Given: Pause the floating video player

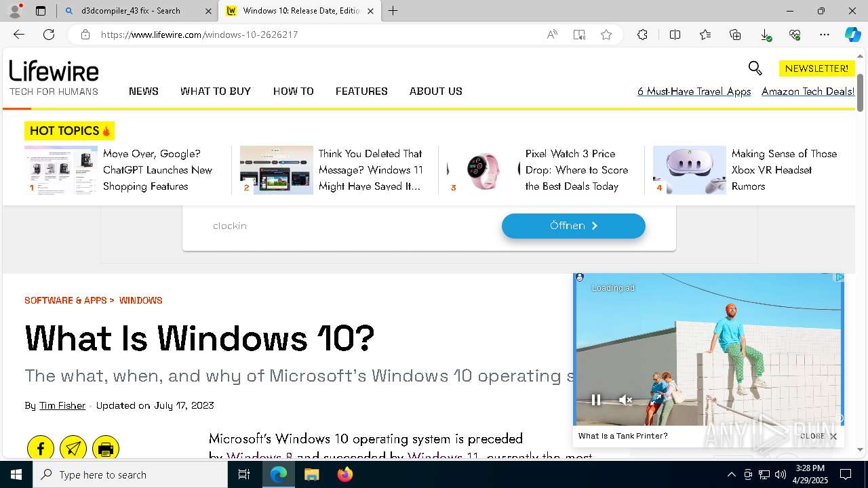Looking at the screenshot, I should coord(596,401).
